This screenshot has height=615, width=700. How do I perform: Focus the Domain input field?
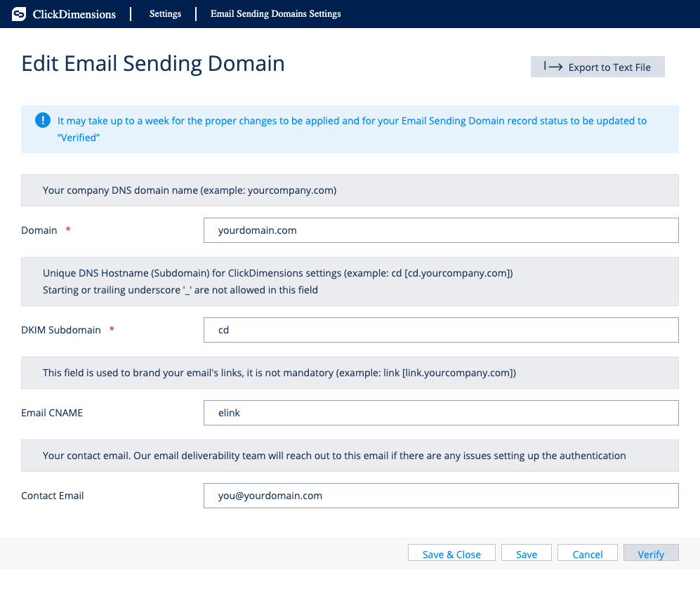[x=441, y=230]
